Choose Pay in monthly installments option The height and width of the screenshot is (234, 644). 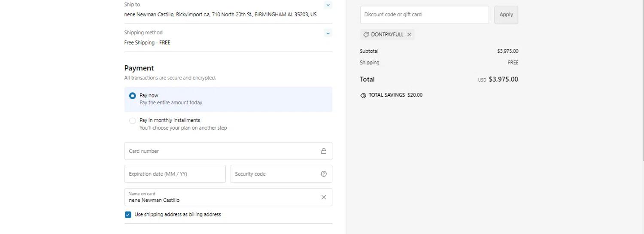[x=133, y=121]
